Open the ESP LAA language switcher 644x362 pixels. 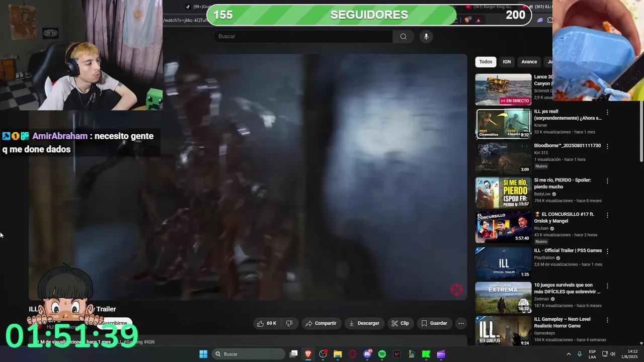pos(592,354)
